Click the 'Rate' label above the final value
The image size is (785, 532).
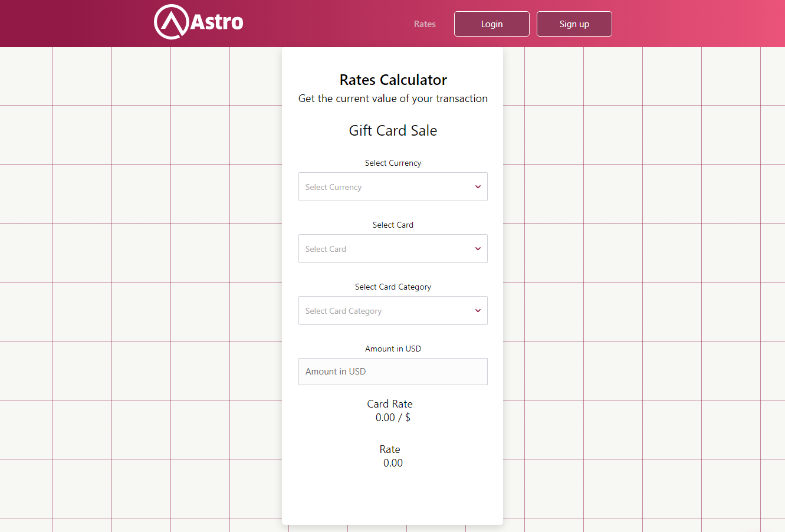(x=390, y=449)
